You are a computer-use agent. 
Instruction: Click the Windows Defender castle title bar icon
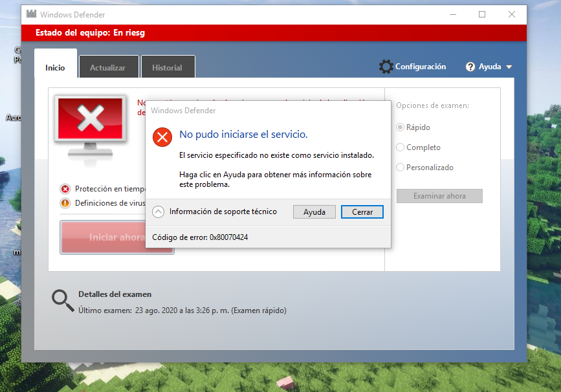click(x=32, y=14)
